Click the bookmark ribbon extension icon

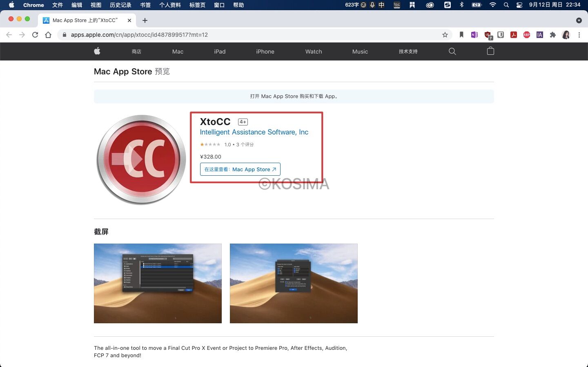[x=461, y=35]
